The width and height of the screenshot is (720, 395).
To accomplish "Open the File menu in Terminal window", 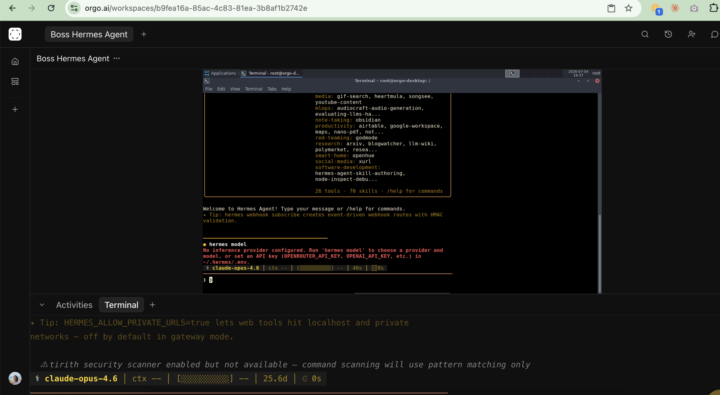I will [208, 89].
